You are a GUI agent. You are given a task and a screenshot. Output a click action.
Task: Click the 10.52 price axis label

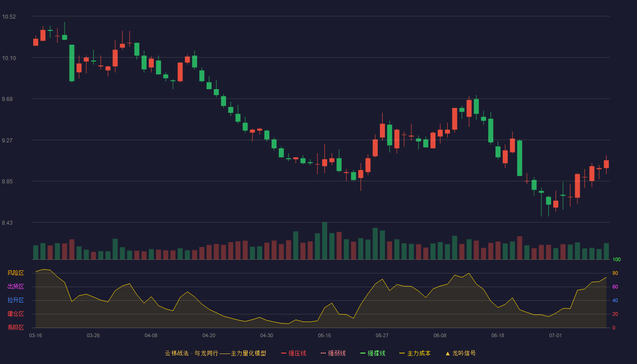pos(9,17)
